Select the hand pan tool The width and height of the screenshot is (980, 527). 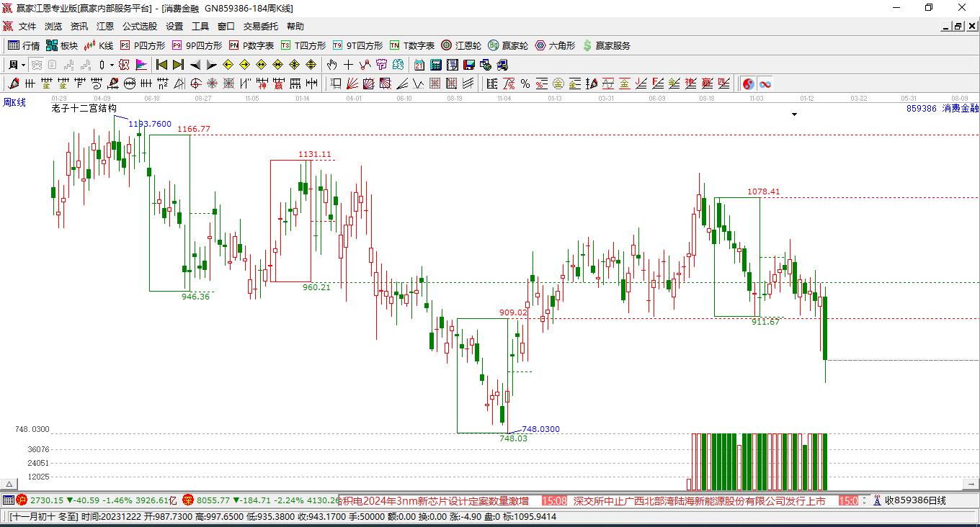(332, 65)
